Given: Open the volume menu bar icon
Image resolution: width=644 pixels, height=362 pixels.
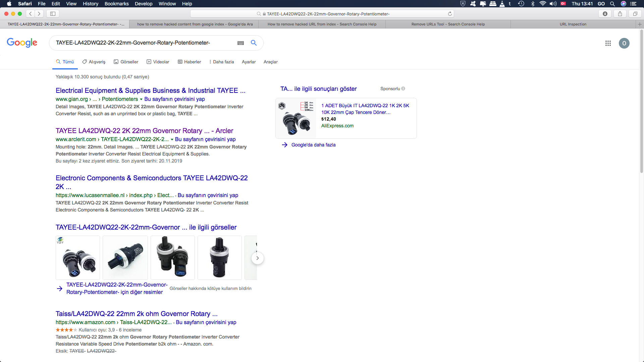Looking at the screenshot, I should (553, 4).
